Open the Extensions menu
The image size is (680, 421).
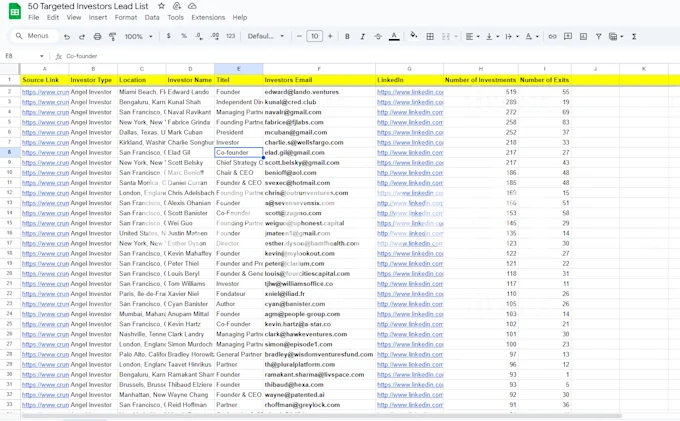click(x=208, y=17)
